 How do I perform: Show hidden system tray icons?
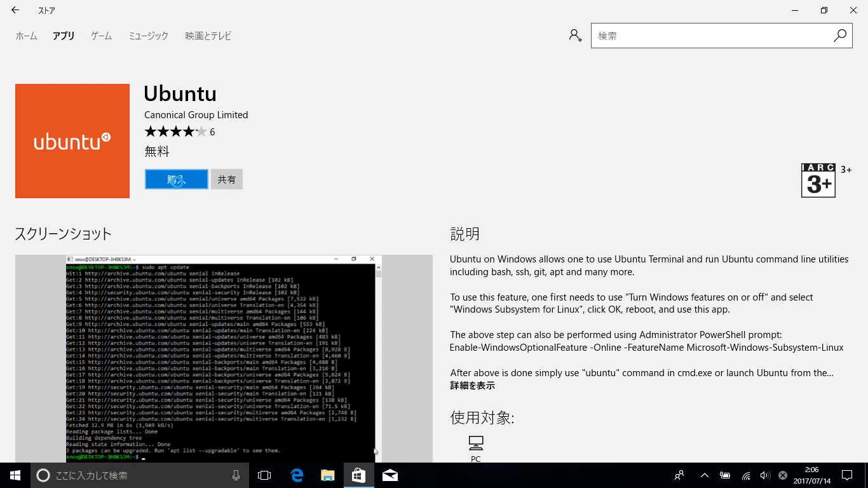(x=704, y=475)
